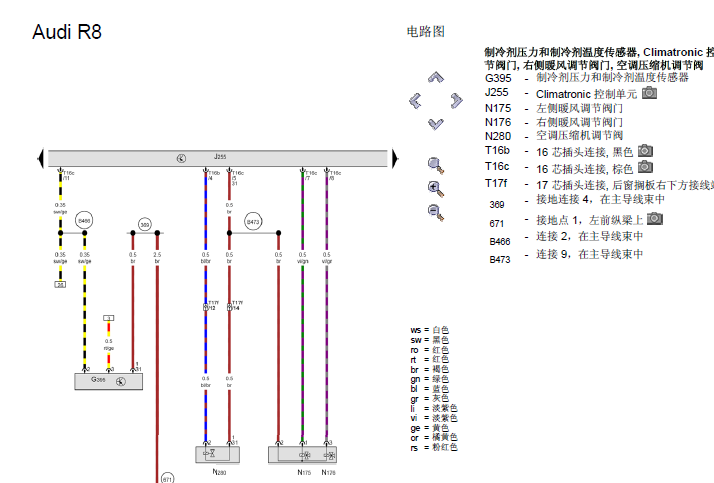Click the 空调压缩机调节阀 description text
This screenshot has width=714, height=483.
point(579,136)
